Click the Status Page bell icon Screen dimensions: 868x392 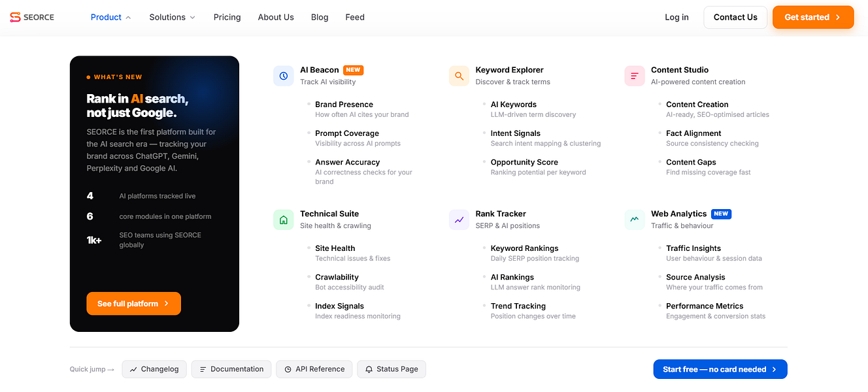pos(369,369)
